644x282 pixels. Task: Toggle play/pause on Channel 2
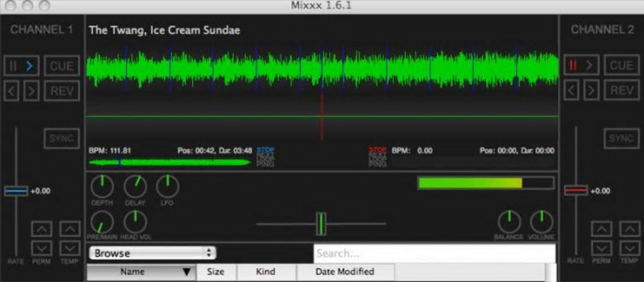581,65
